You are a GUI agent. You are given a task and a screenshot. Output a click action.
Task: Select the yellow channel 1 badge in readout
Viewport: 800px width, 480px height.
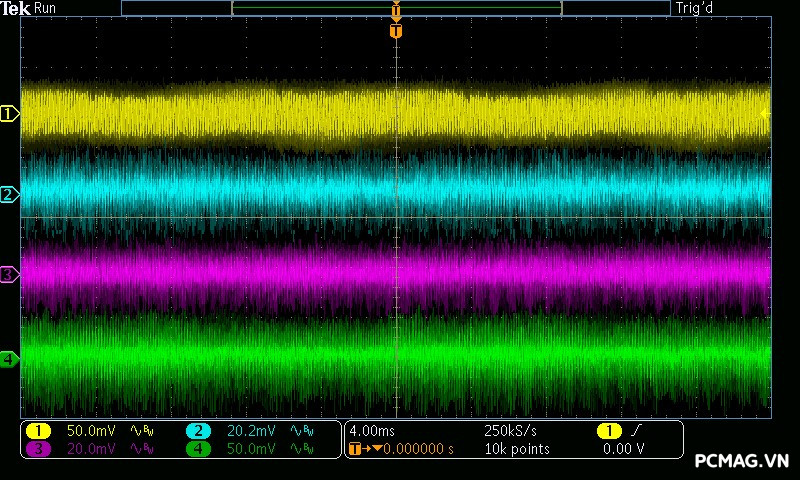38,431
